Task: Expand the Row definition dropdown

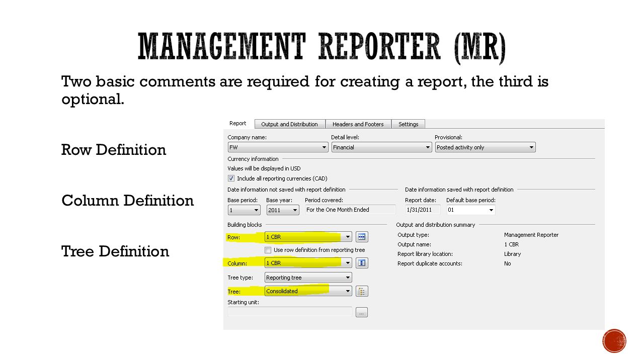Action: pos(308,237)
